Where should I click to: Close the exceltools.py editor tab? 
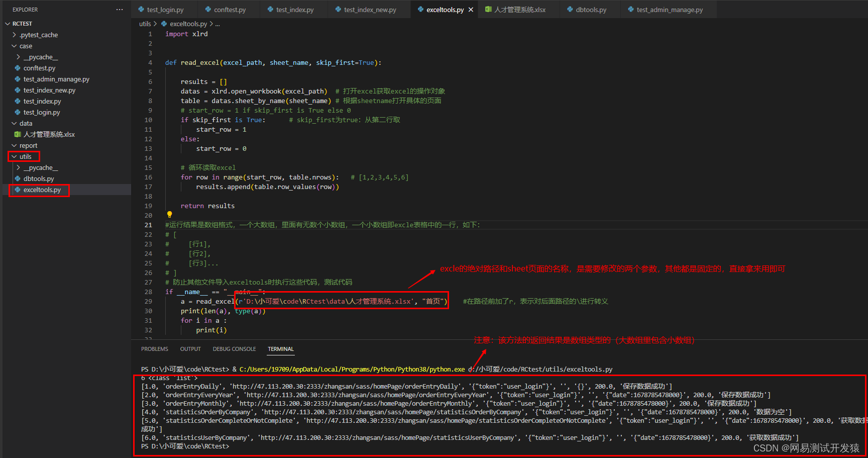click(471, 10)
